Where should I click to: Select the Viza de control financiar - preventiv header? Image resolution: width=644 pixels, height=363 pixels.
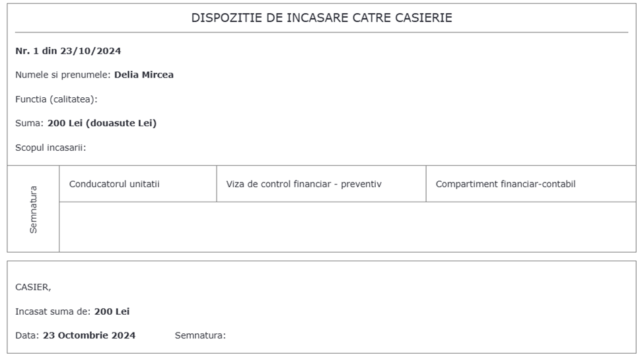click(304, 184)
